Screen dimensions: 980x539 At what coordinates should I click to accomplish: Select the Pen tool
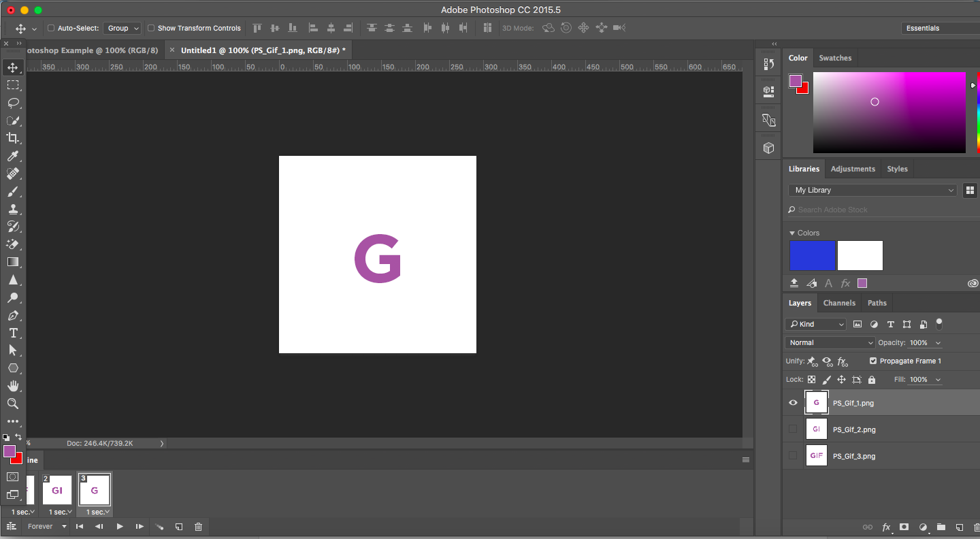13,315
